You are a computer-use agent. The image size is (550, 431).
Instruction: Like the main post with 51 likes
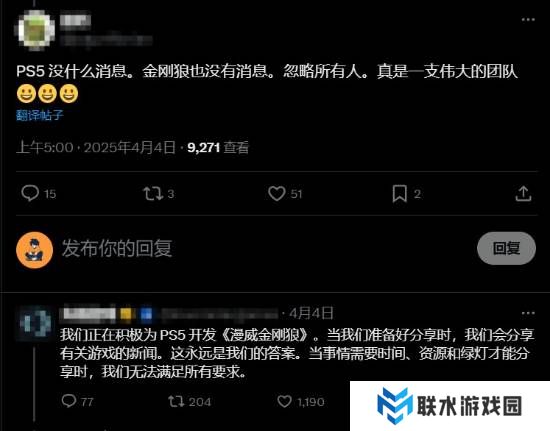click(x=276, y=194)
